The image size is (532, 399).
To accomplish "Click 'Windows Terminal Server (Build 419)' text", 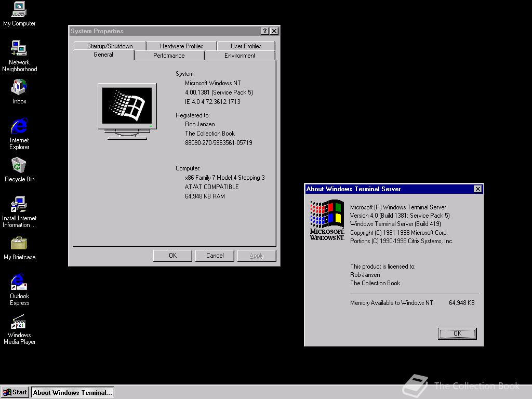I will 395,224.
